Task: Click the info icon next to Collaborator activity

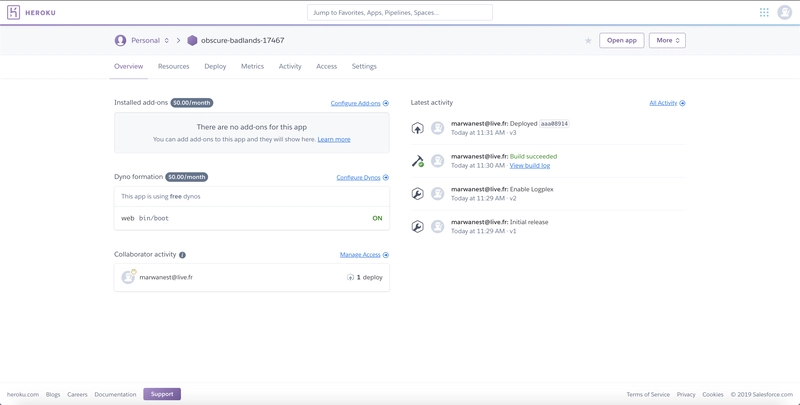Action: [x=182, y=255]
